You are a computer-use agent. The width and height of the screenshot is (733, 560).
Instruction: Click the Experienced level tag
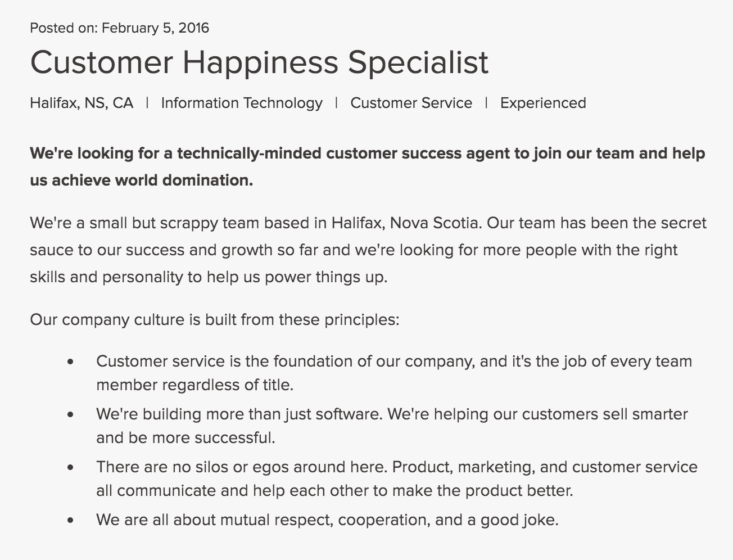(543, 103)
